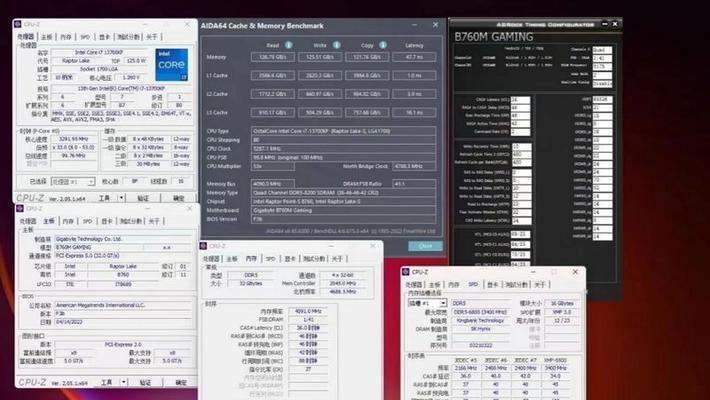
Task: Select 主板 tab in CPU-Z SPD window
Action: tap(435, 284)
